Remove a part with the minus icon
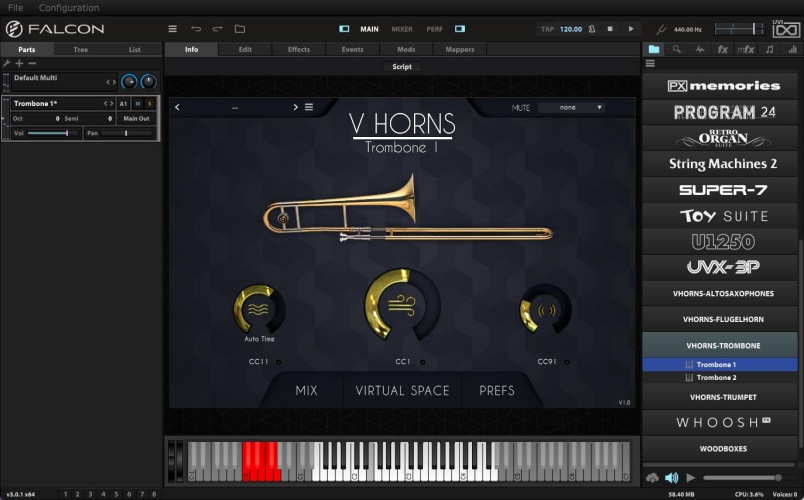This screenshot has height=500, width=804. click(x=32, y=63)
